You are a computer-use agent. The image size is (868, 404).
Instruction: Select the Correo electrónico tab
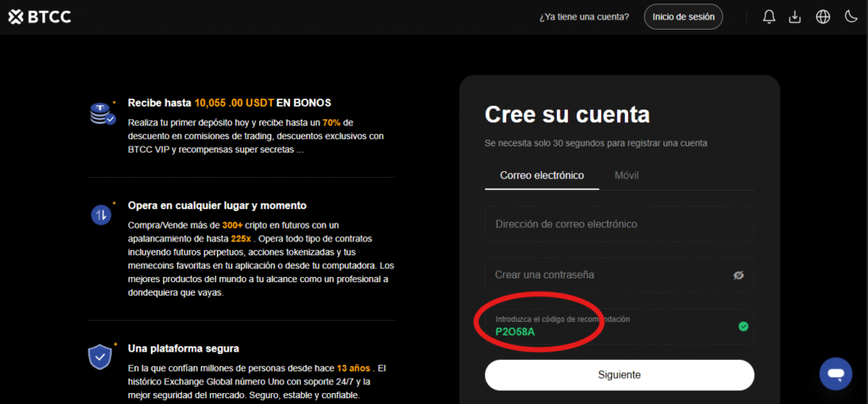(542, 175)
